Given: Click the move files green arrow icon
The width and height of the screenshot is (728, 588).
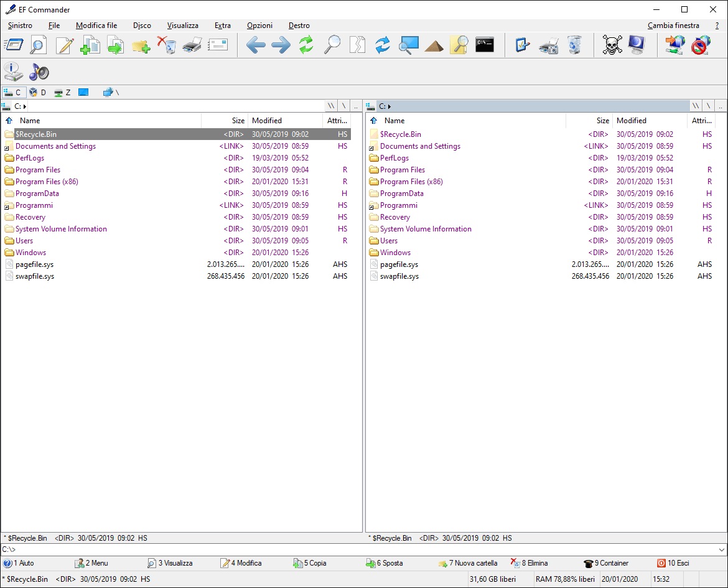Looking at the screenshot, I should 116,45.
